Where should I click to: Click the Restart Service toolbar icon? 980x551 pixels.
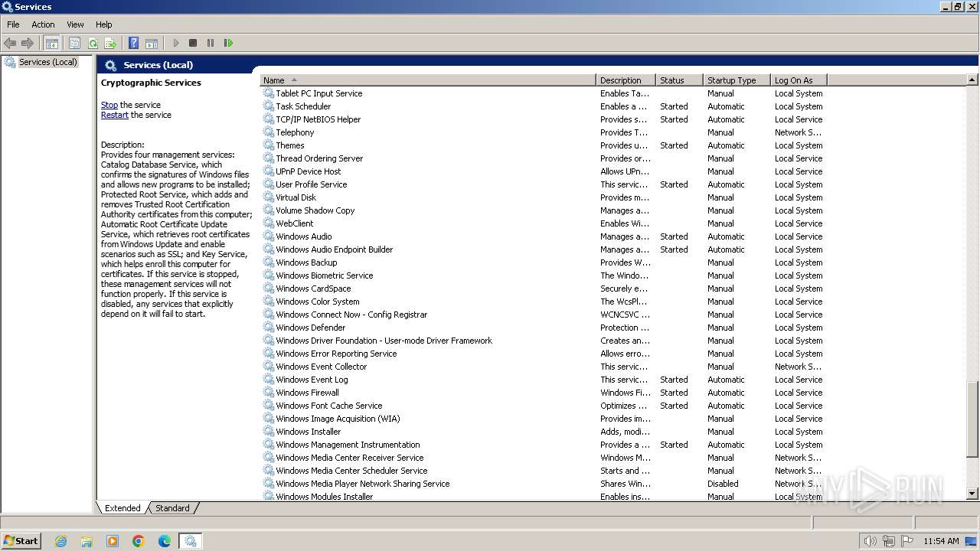tap(228, 43)
